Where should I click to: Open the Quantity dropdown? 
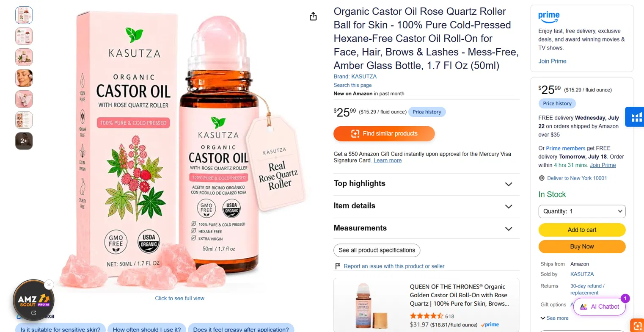click(582, 211)
